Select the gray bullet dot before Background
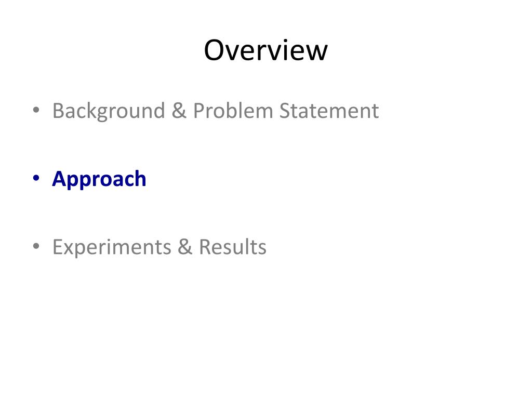532x399 pixels. point(36,110)
